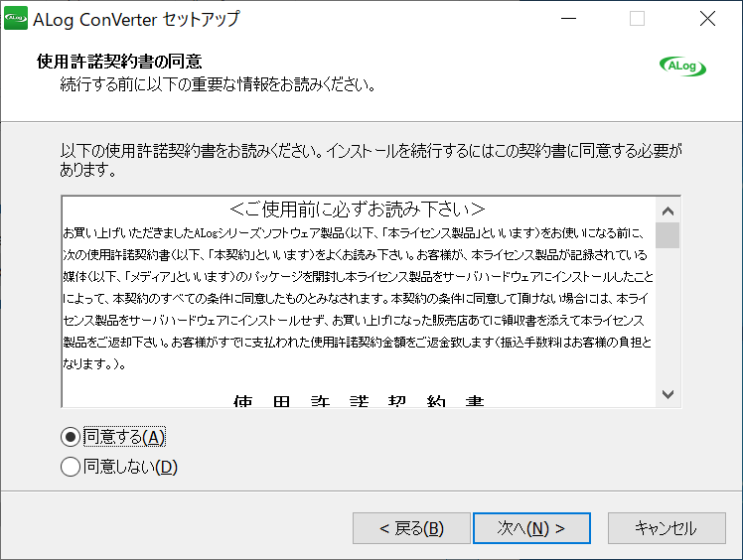The width and height of the screenshot is (743, 560).
Task: Click the license line starting お買い上げいただきました
Action: 354,233
